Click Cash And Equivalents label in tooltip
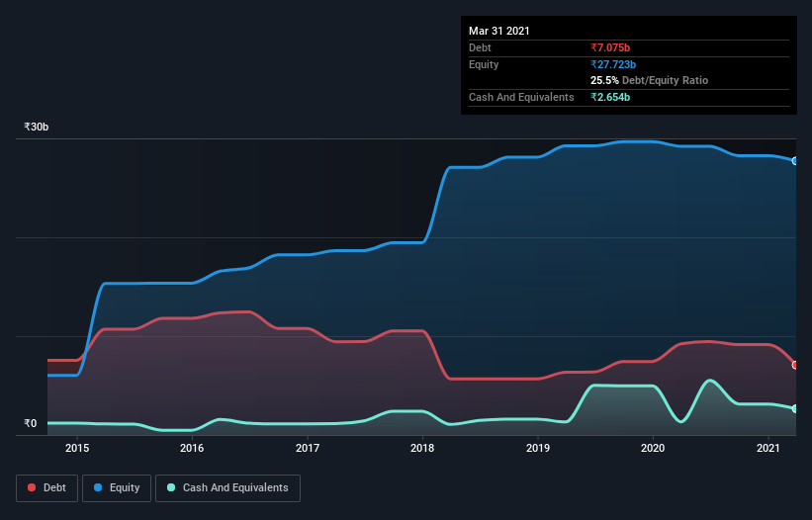This screenshot has width=812, height=520. pos(521,97)
